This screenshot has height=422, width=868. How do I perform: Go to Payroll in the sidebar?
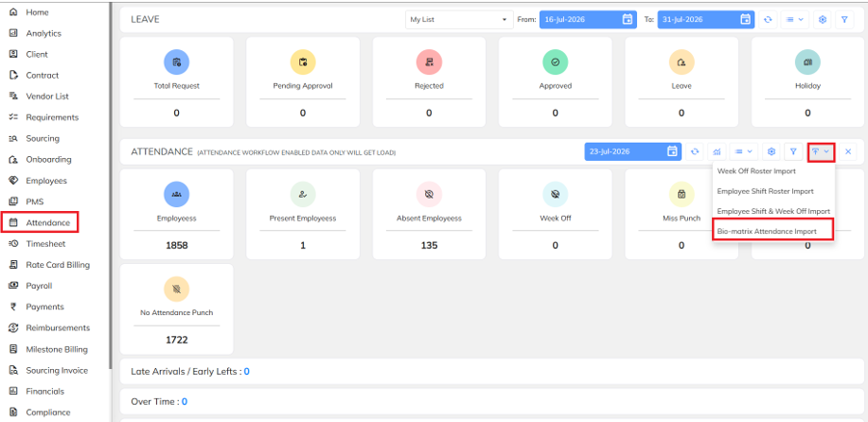click(39, 286)
